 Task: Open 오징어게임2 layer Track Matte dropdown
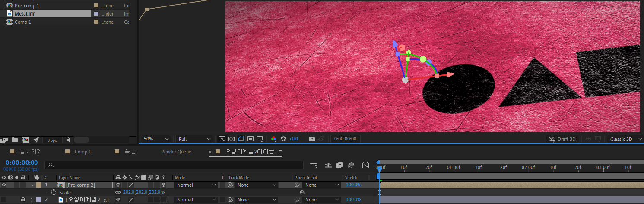click(257, 200)
